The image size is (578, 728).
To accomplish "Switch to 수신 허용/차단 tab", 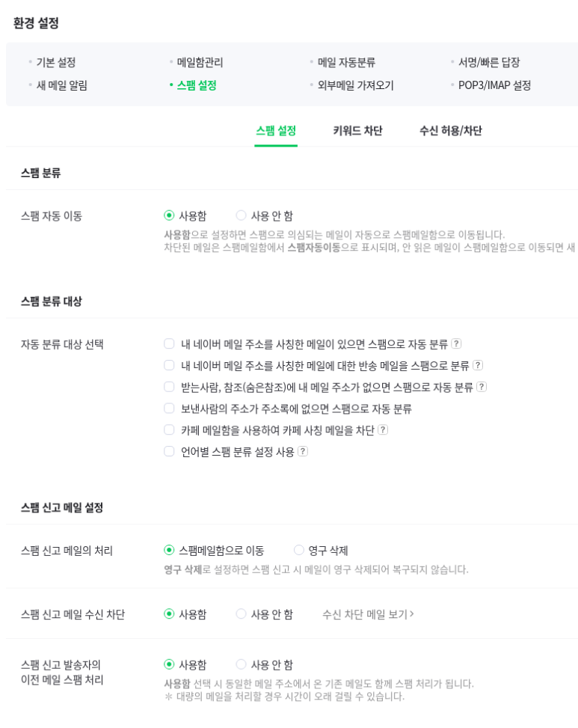I will (x=450, y=131).
